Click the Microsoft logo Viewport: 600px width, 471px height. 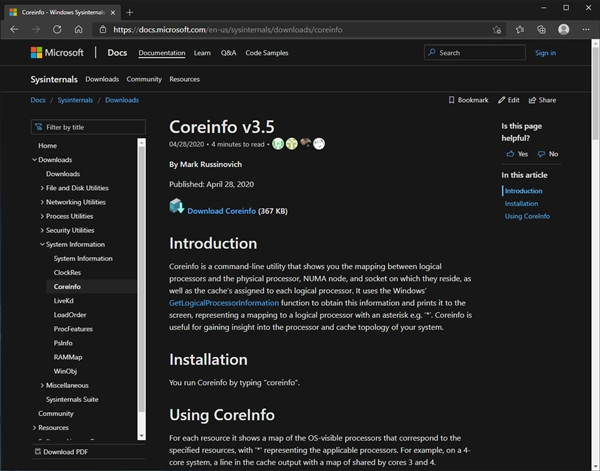[x=57, y=53]
